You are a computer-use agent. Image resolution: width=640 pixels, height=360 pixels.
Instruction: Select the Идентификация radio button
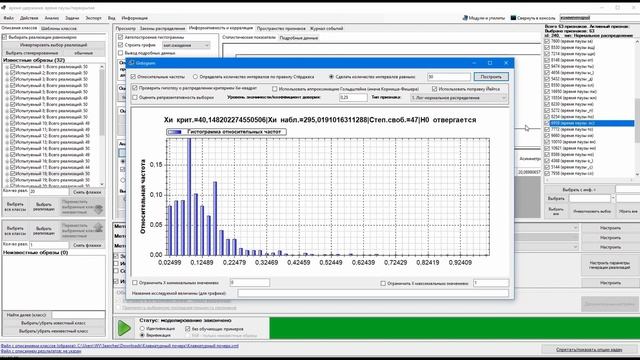(x=142, y=328)
